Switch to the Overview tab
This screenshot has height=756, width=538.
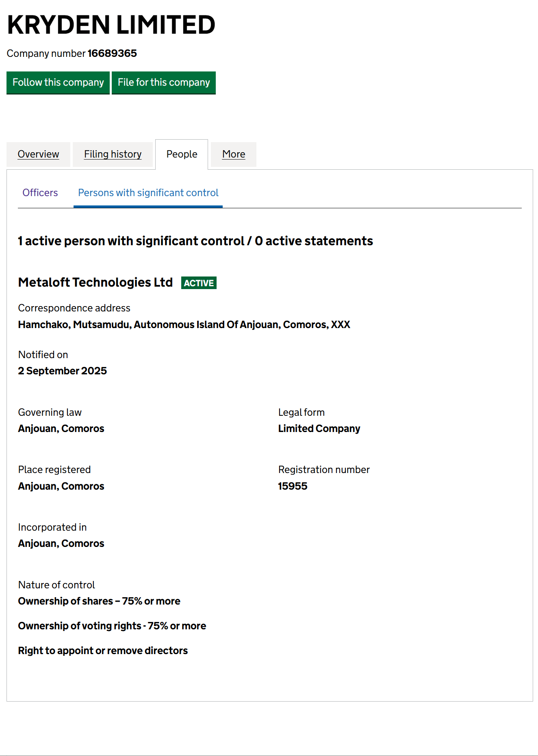[38, 154]
